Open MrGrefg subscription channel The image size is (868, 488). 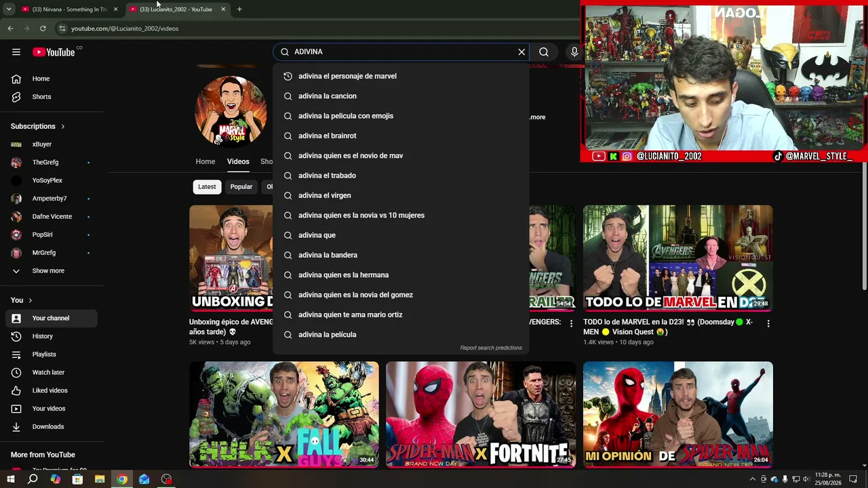tap(52, 253)
